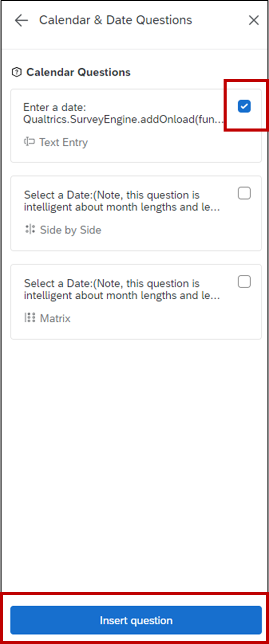Click the Side by Side question type icon
Screen dimensions: 269x644
pyautogui.click(x=30, y=230)
